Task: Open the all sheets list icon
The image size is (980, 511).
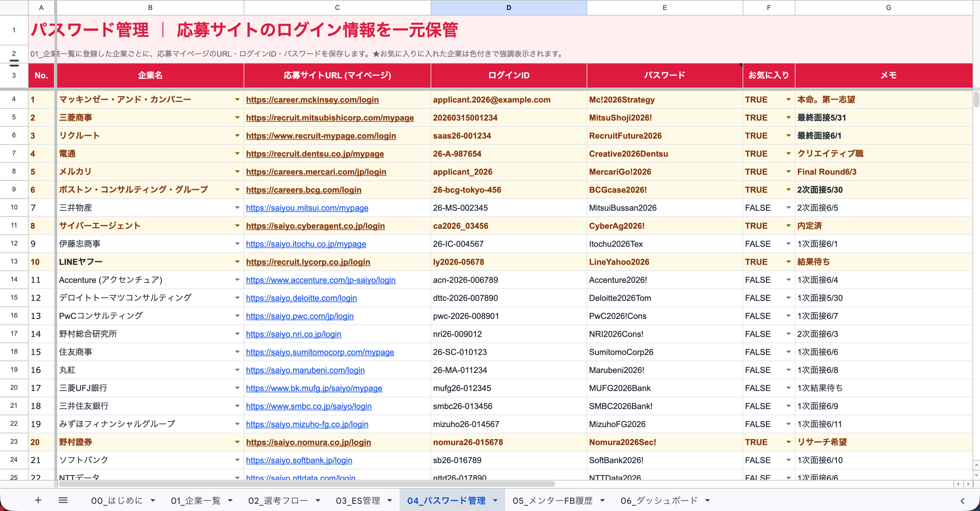Action: [63, 500]
